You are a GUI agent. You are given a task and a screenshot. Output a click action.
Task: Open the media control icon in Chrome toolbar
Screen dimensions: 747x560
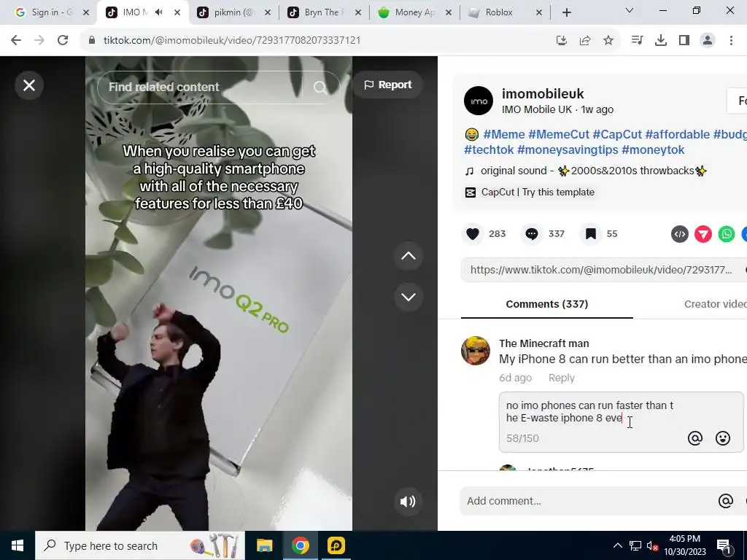[637, 41]
